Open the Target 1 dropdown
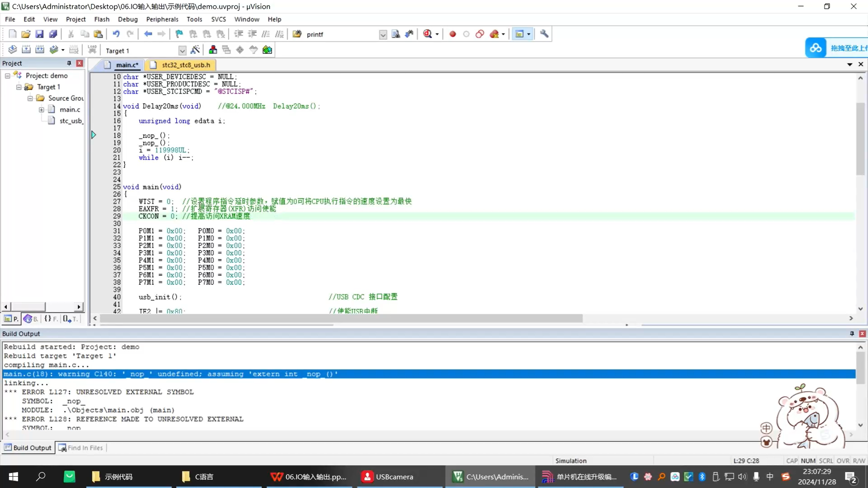This screenshot has width=868, height=488. (182, 51)
